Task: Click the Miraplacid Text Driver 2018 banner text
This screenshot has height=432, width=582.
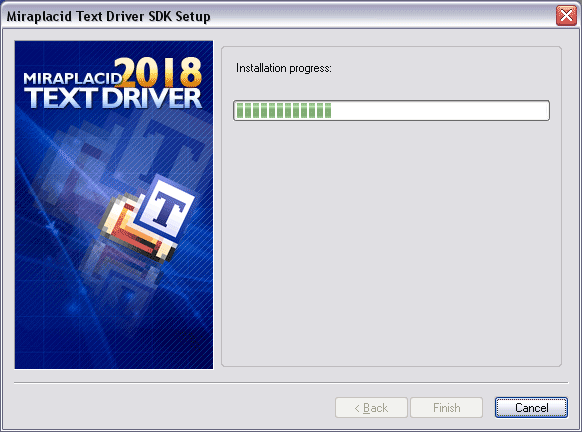Action: click(113, 84)
